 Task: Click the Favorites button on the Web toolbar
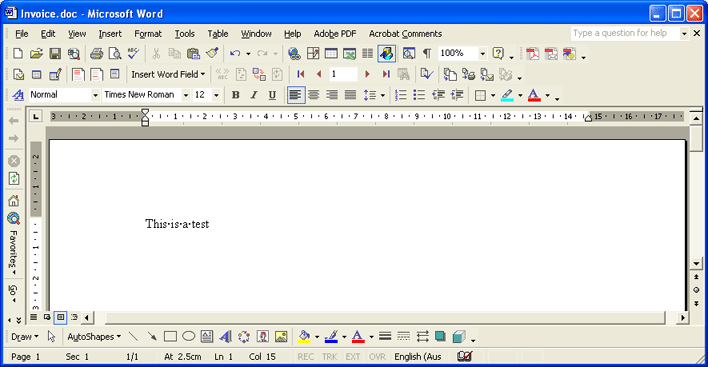click(14, 253)
